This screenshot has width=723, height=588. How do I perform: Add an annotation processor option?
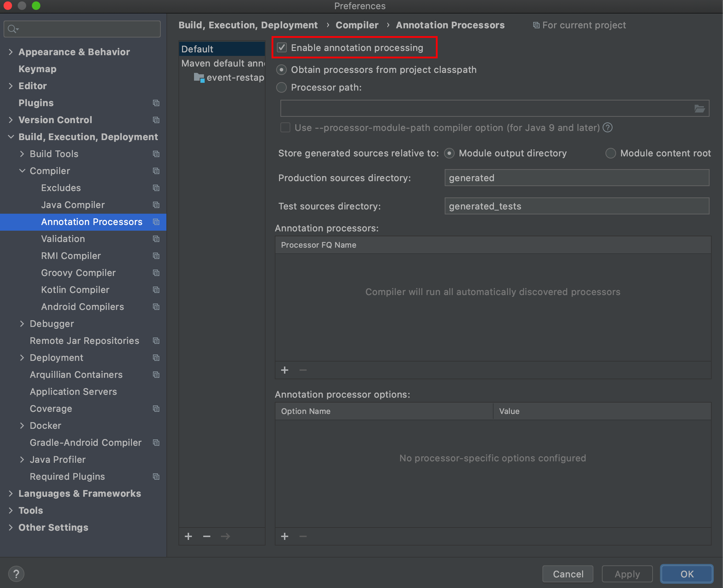pyautogui.click(x=285, y=536)
